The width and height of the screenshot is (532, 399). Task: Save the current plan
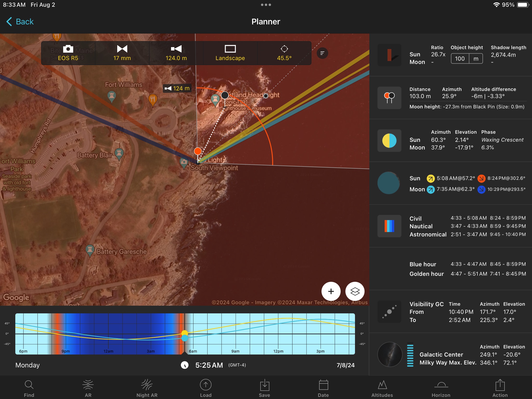(x=264, y=388)
